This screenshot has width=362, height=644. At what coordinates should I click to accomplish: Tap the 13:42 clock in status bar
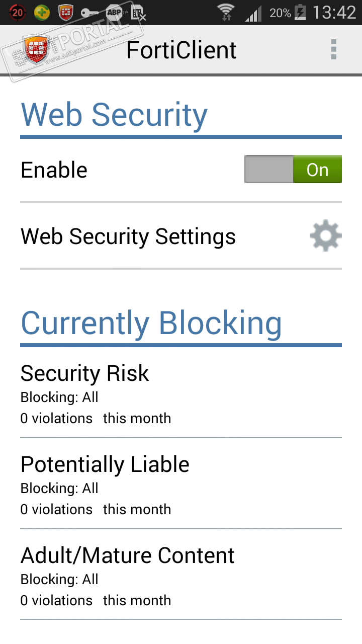coord(334,12)
